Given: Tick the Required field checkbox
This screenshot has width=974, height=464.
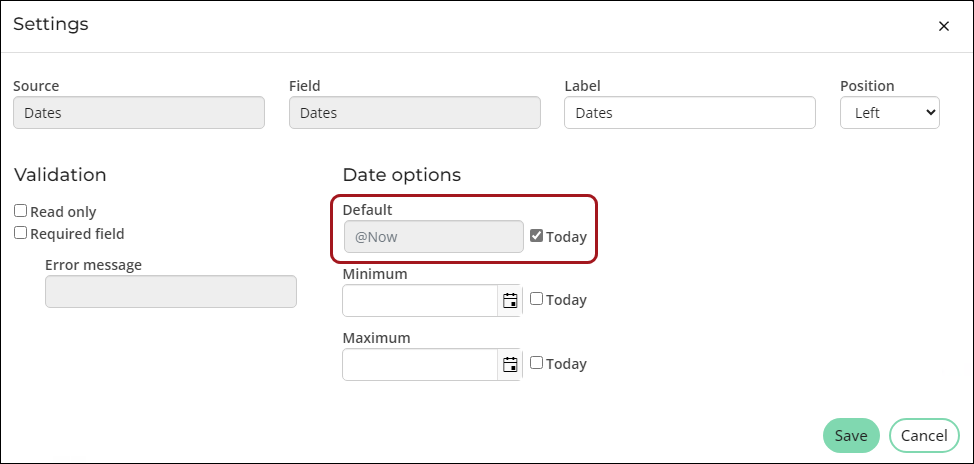Looking at the screenshot, I should pos(20,233).
